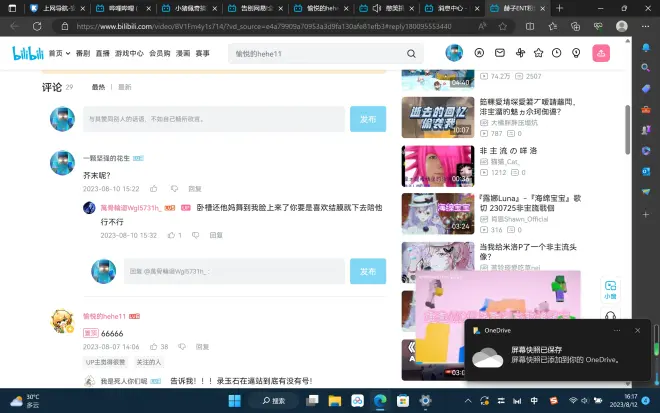Click the Windows Start button on taskbar
Viewport: 660px width, 413px height.
pos(235,400)
